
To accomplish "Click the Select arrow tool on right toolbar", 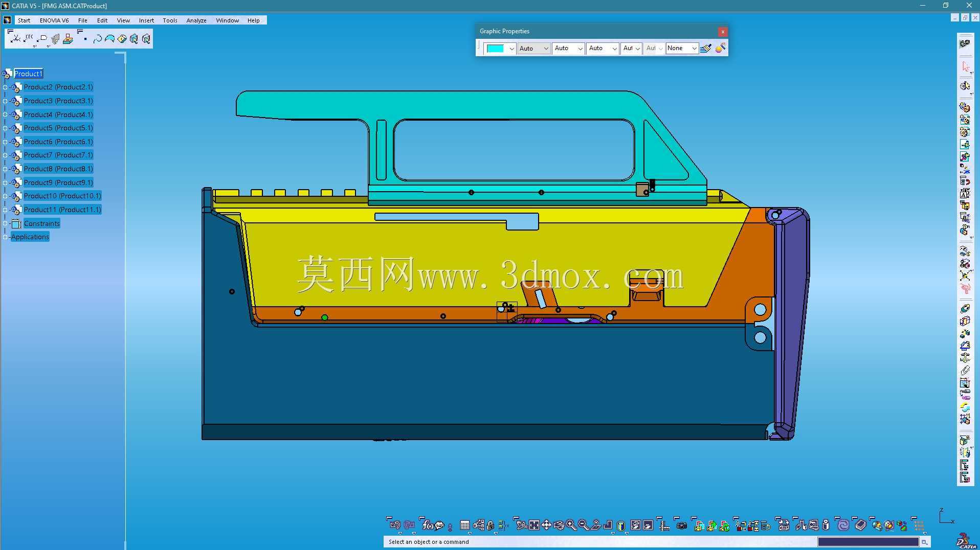I will tap(965, 67).
